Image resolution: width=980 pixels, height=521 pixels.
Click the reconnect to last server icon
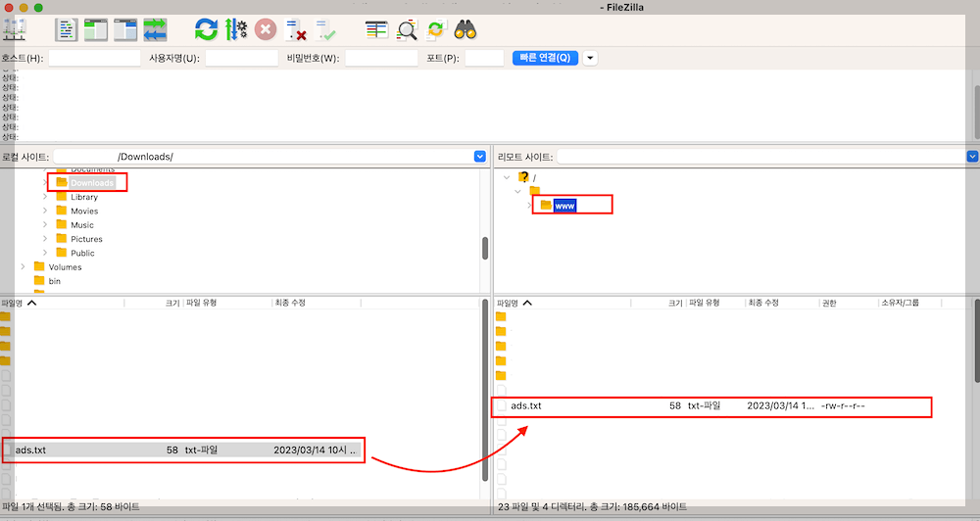[x=325, y=29]
